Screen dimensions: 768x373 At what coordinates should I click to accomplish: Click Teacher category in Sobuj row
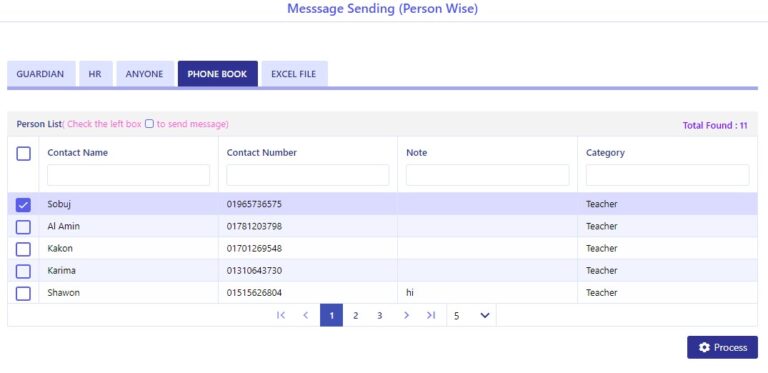(601, 204)
